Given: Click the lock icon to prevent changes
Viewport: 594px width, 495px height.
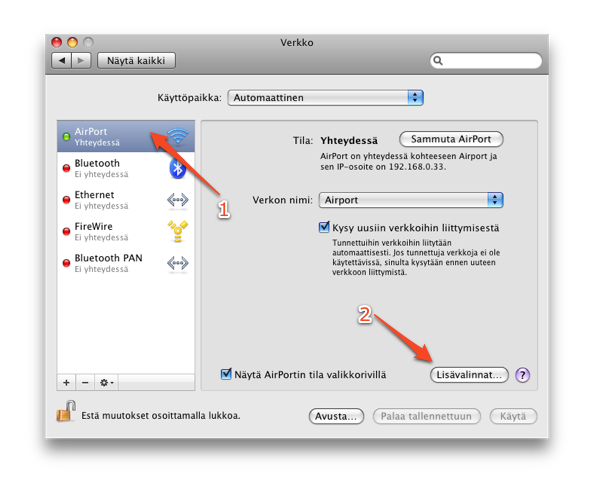Looking at the screenshot, I should 66,411.
